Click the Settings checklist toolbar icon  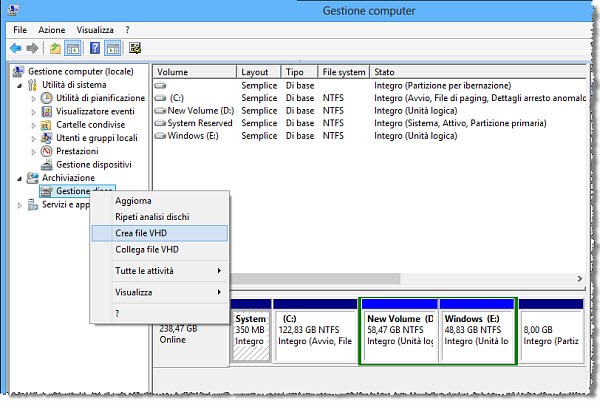pos(135,48)
